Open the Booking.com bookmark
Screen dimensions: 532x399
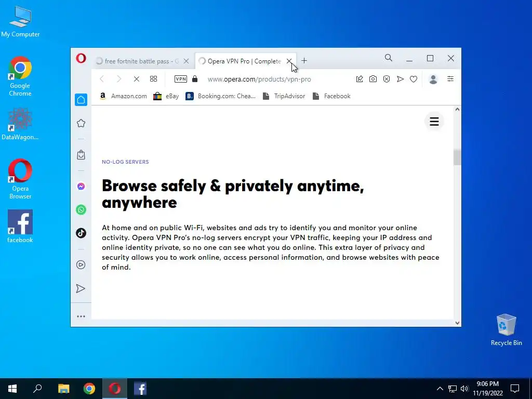(x=220, y=96)
